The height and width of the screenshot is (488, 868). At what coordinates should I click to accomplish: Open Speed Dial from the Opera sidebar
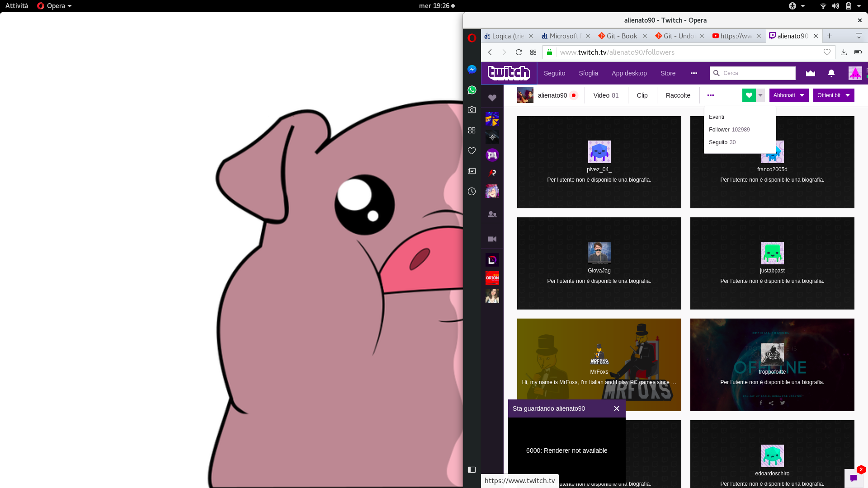[472, 130]
